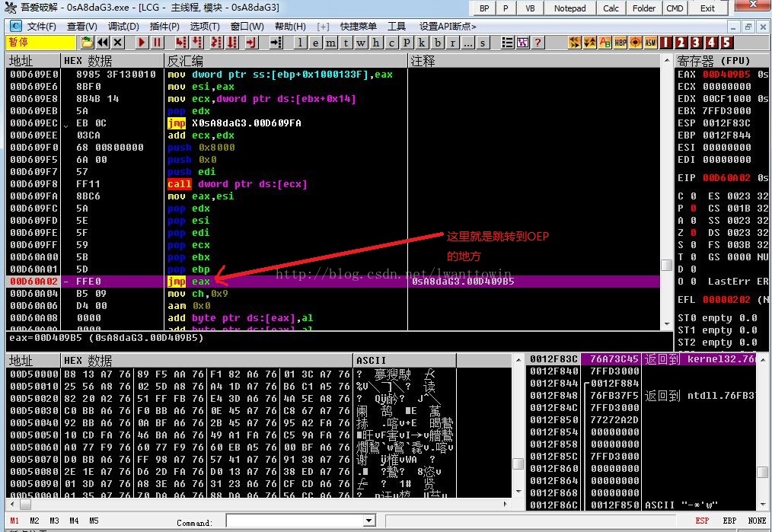
Task: Click the 寄存器 (FPU) registers header
Action: coord(713,61)
